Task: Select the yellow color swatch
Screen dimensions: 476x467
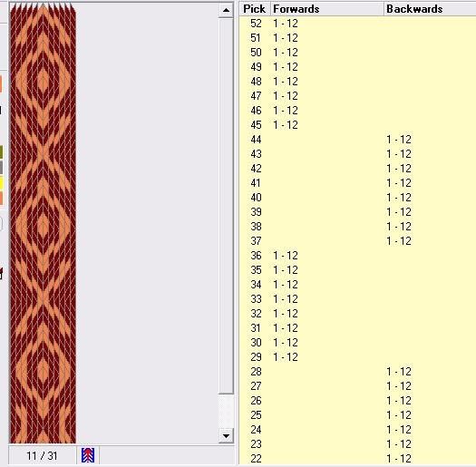Action: [1, 182]
